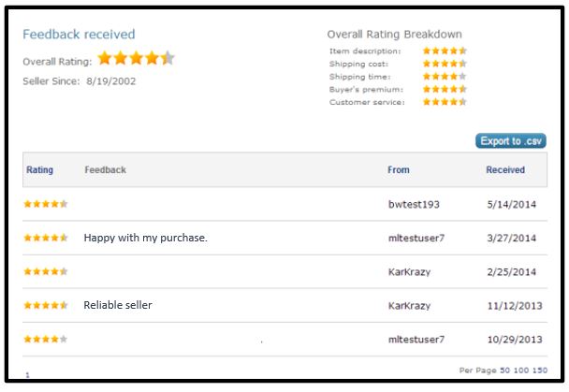Set per page to 50
Viewport: 569px width, 392px height.
pos(505,371)
